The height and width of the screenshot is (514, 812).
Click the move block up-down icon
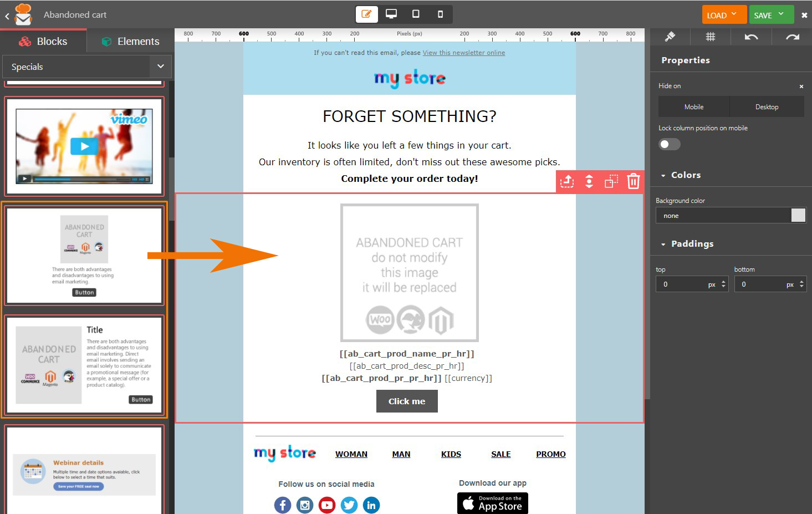589,181
